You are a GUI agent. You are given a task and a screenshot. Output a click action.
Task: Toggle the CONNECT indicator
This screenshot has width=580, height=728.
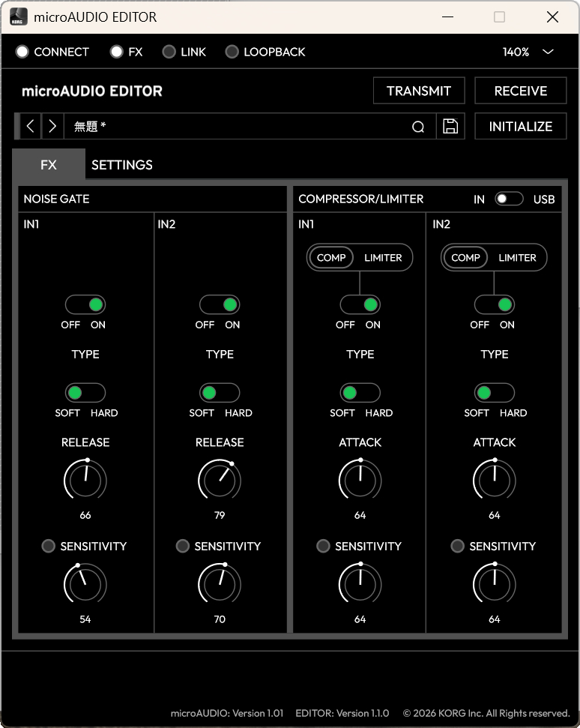22,52
